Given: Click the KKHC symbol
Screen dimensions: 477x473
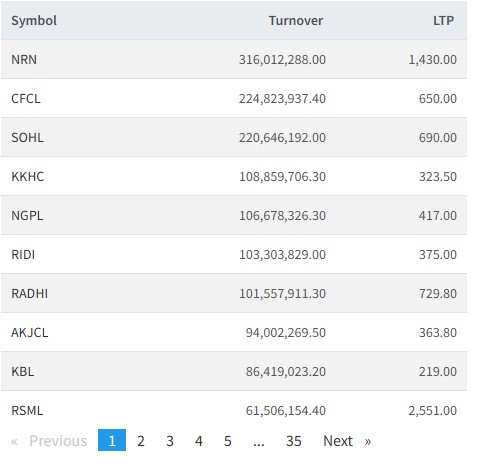Looking at the screenshot, I should [x=28, y=177].
